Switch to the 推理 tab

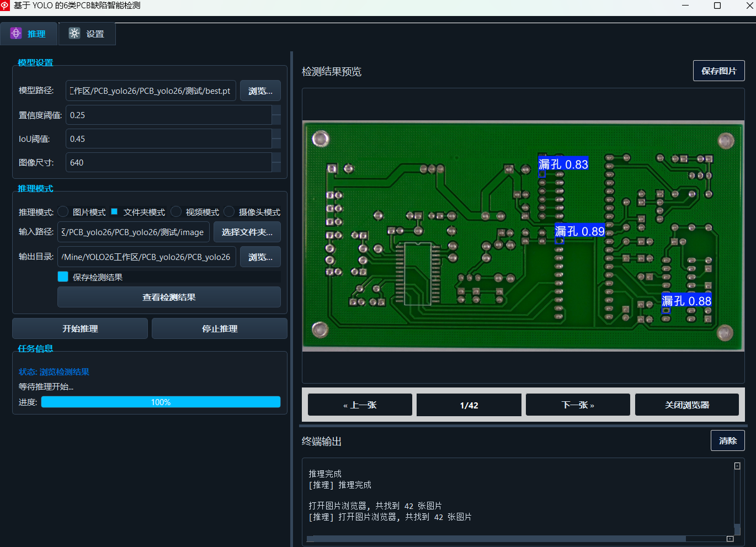coord(29,34)
